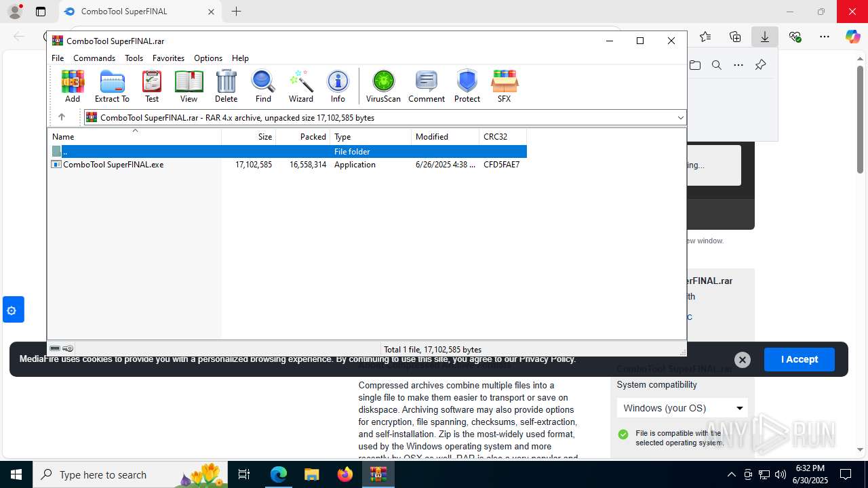Open more options in downloads panel
Viewport: 868px width, 488px height.
[738, 65]
